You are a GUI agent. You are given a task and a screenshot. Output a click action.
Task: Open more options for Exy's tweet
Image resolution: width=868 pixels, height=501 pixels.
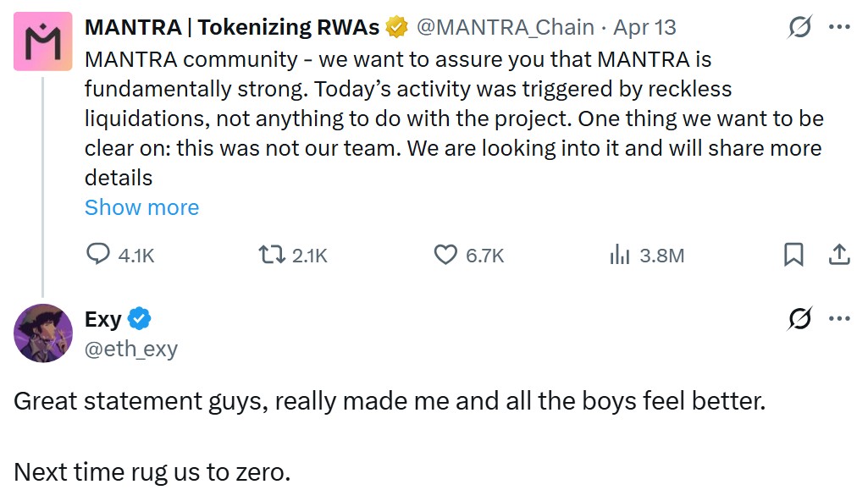pos(839,319)
